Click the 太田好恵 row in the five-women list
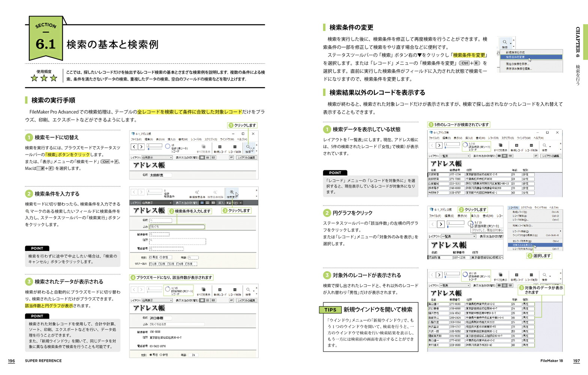 click(x=481, y=174)
